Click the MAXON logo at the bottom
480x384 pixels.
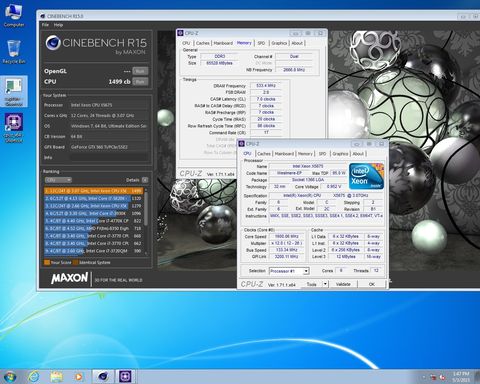pyautogui.click(x=69, y=278)
